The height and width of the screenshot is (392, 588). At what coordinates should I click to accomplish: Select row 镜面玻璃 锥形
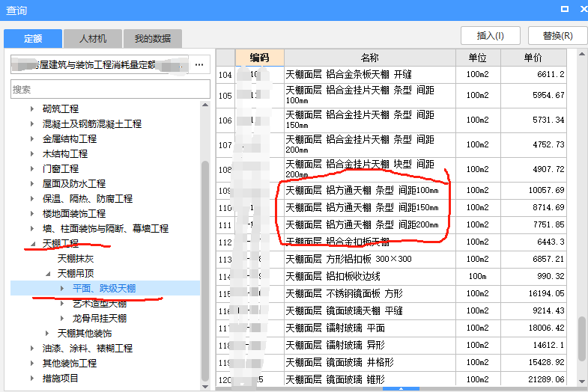coord(391,379)
